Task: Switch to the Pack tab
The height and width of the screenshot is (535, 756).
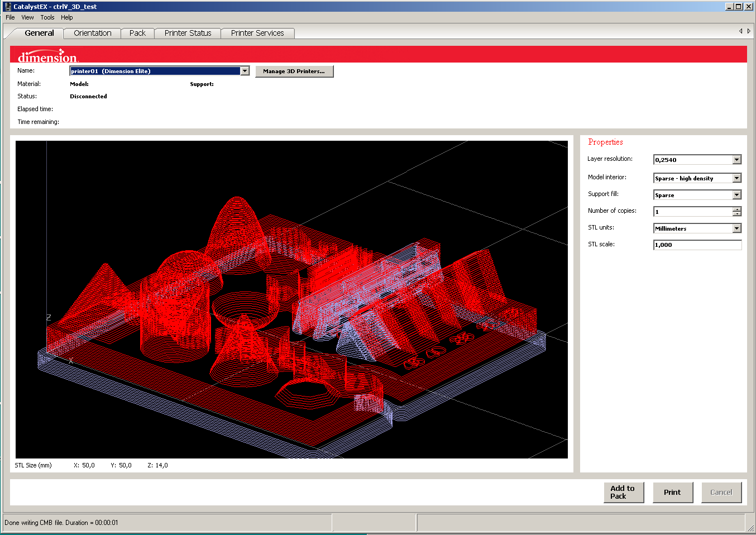Action: 137,33
